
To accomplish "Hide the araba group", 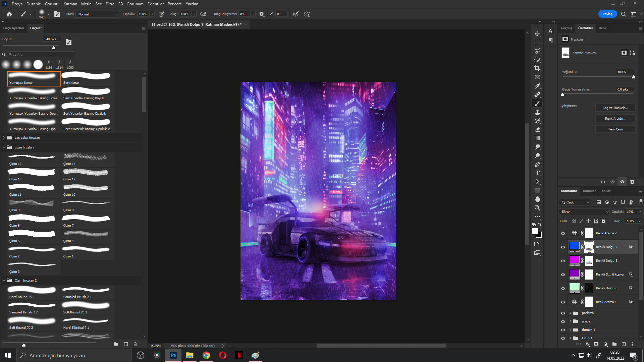I will (x=563, y=322).
